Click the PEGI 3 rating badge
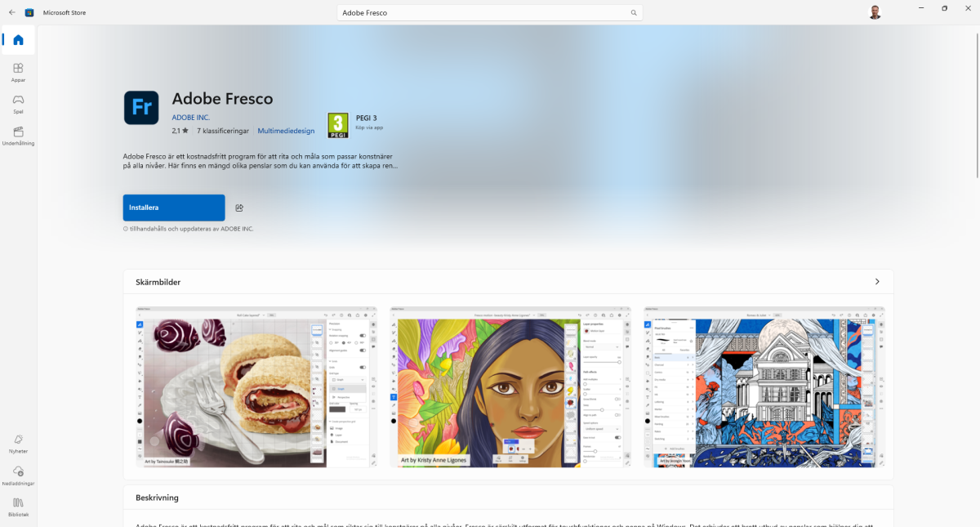 tap(338, 125)
